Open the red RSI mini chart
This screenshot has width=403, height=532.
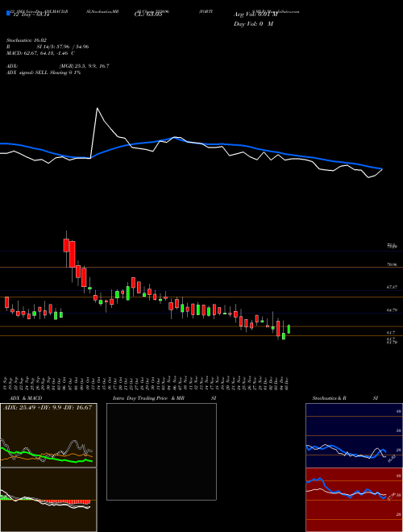coord(354,500)
